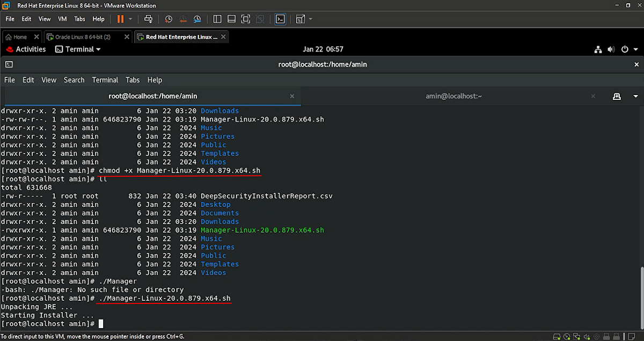
Task: Click the hard disk status icon
Action: click(x=557, y=337)
